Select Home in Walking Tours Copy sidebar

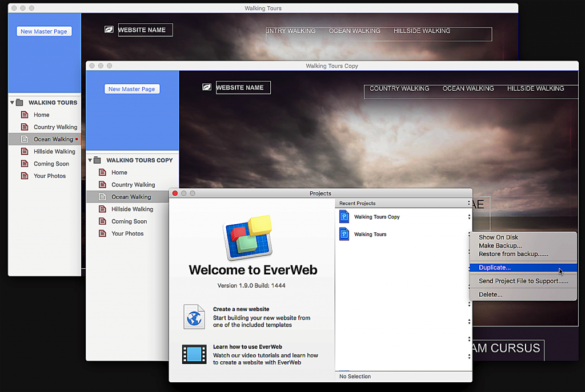(x=119, y=172)
